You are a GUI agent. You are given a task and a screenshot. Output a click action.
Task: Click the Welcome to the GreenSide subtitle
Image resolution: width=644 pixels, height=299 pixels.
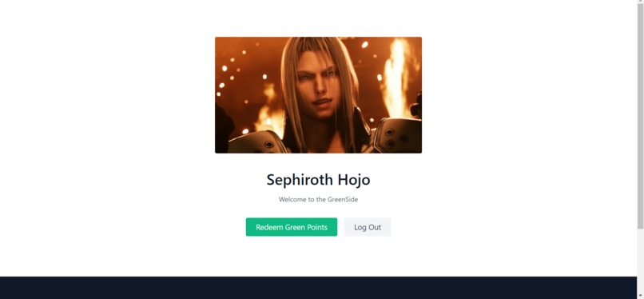pos(318,200)
